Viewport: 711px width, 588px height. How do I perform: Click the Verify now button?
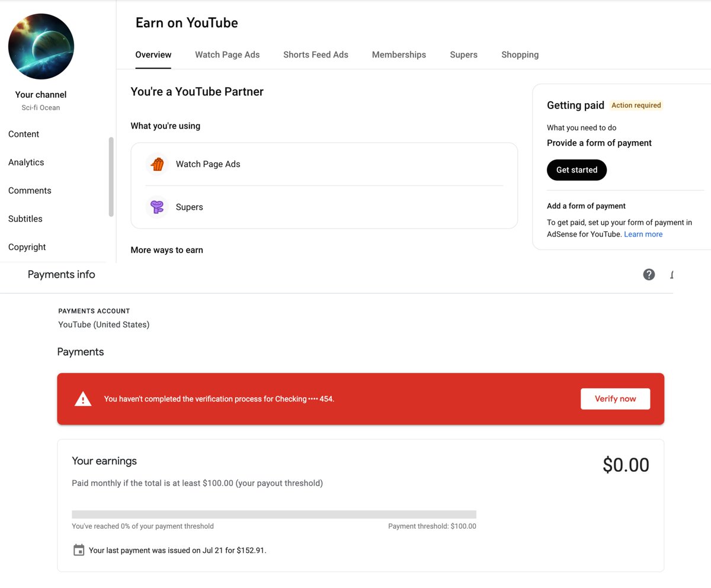click(x=615, y=399)
